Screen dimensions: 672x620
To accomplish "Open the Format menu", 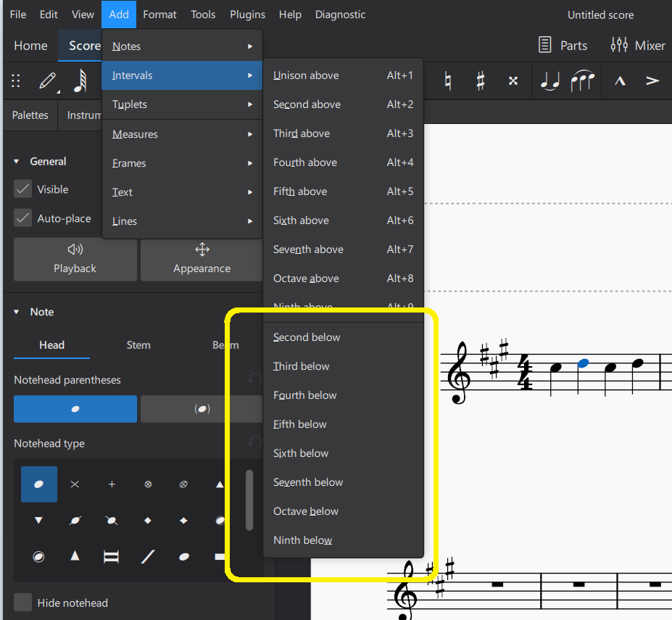I will click(x=159, y=15).
